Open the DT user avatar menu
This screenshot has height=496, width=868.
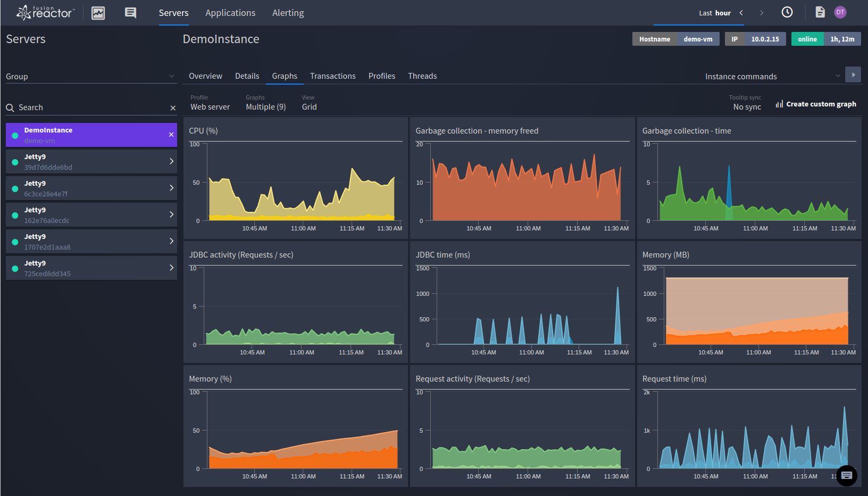pos(840,12)
